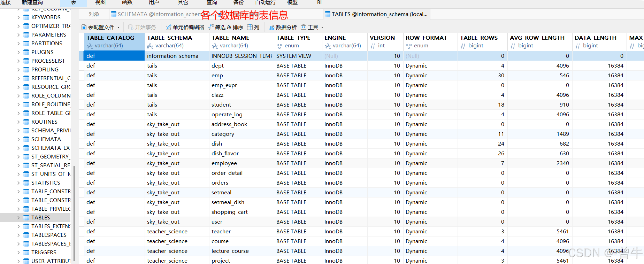
Task: Select the TABLE_PRIVILEGES tree item
Action: pos(51,209)
